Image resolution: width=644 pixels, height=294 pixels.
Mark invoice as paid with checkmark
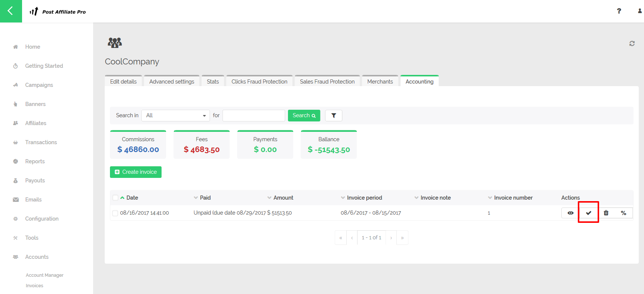click(588, 213)
